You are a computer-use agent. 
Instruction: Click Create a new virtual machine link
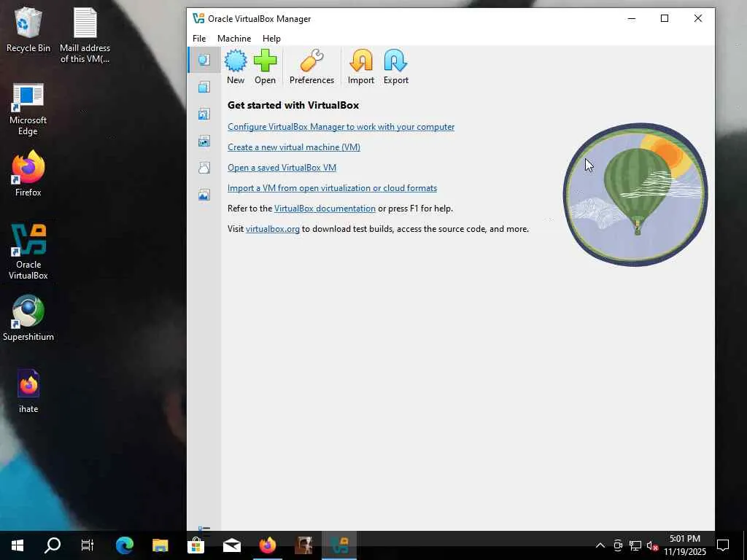pyautogui.click(x=294, y=147)
